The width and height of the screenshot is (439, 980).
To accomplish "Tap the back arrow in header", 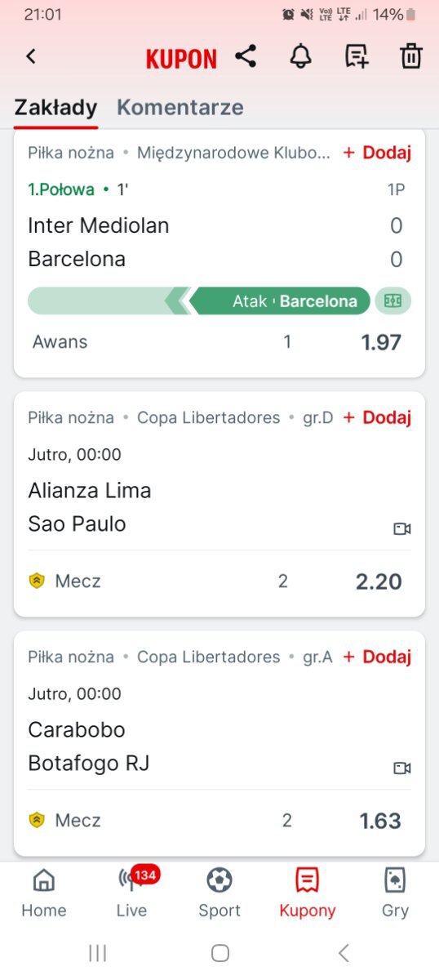I will (31, 56).
